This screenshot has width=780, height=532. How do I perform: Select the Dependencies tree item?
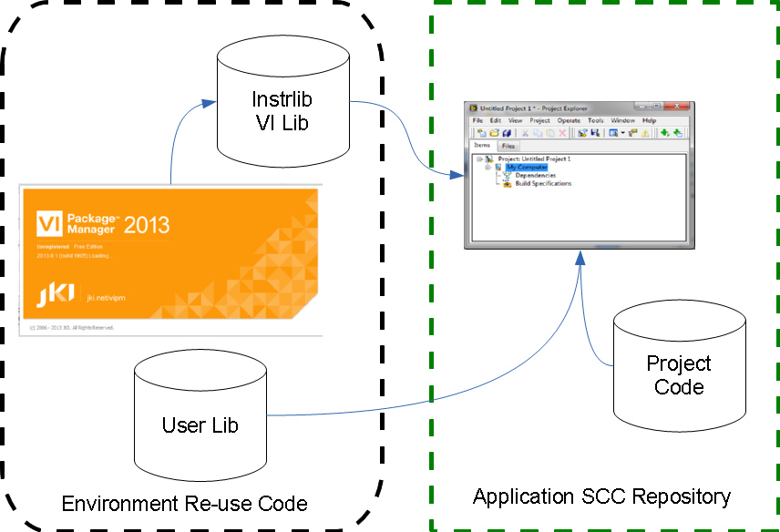(x=536, y=176)
